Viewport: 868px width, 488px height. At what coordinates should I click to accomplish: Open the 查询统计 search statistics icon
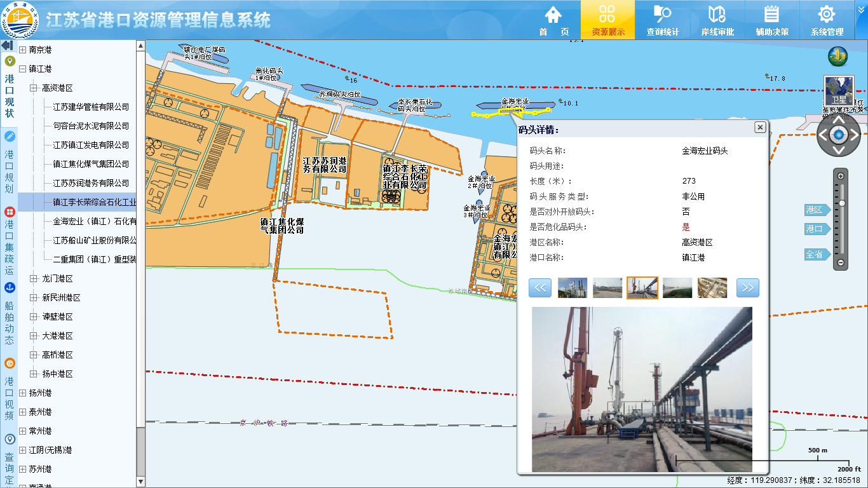[662, 15]
